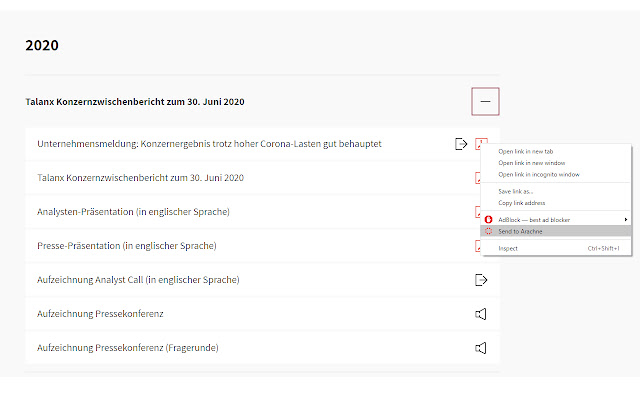This screenshot has height=400, width=640.
Task: Open Aufzeichnung Analyst Call link
Action: [x=138, y=280]
